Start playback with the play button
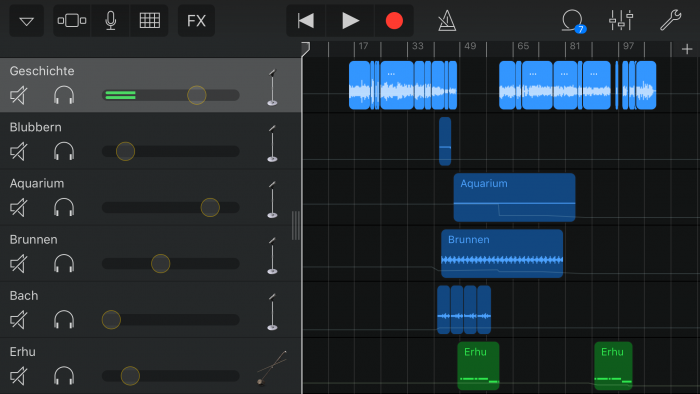The height and width of the screenshot is (394, 700). click(x=350, y=21)
